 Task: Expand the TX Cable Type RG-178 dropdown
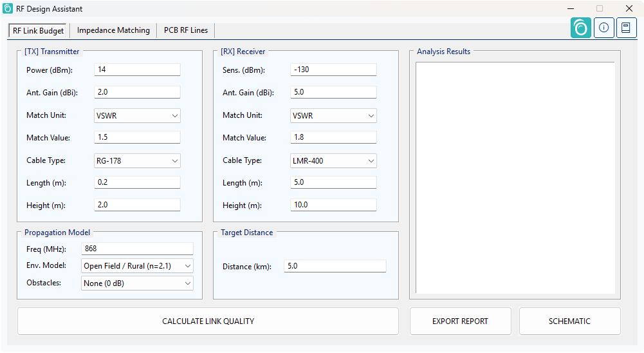coord(137,161)
